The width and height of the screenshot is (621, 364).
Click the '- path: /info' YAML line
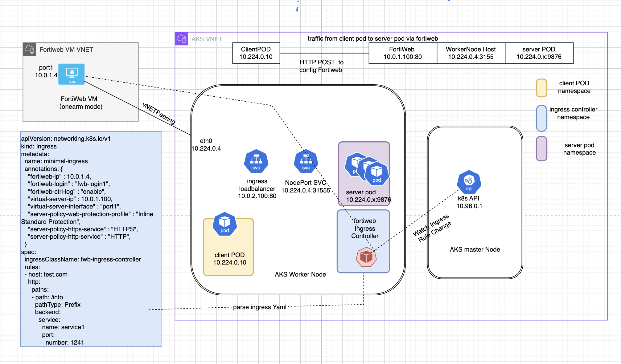[47, 297]
